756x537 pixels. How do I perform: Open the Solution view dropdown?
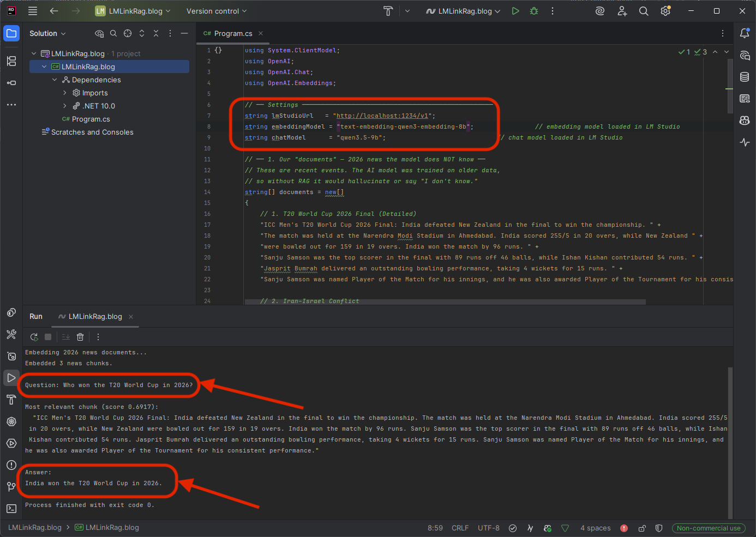pos(47,33)
